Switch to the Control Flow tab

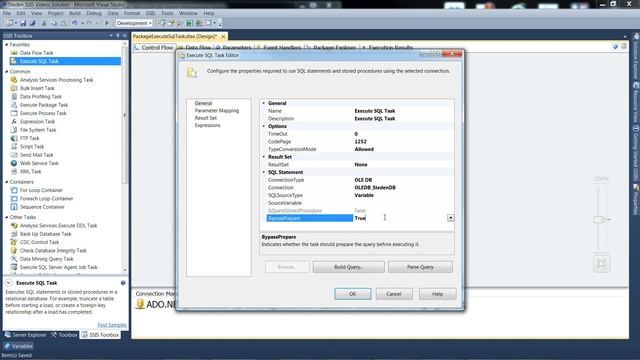pyautogui.click(x=154, y=48)
